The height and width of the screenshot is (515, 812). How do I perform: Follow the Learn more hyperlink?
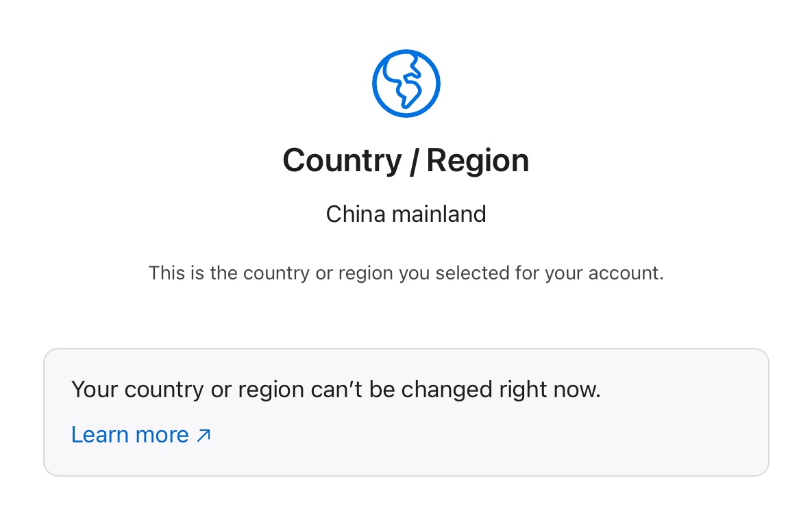(x=130, y=434)
